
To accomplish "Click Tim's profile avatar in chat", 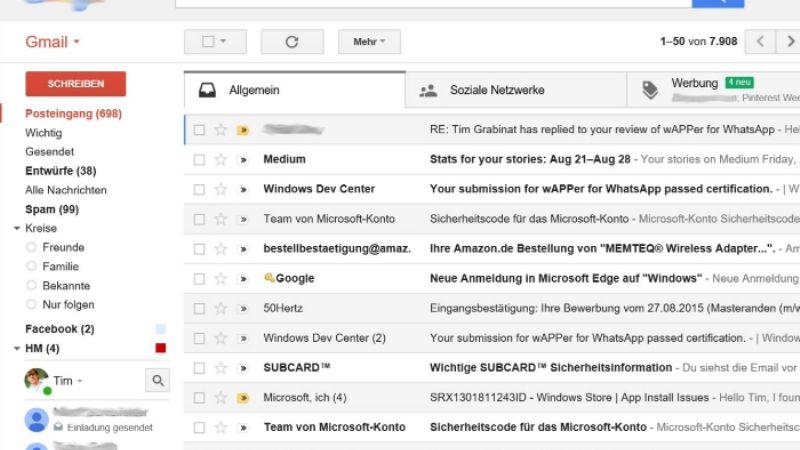I will coord(36,380).
